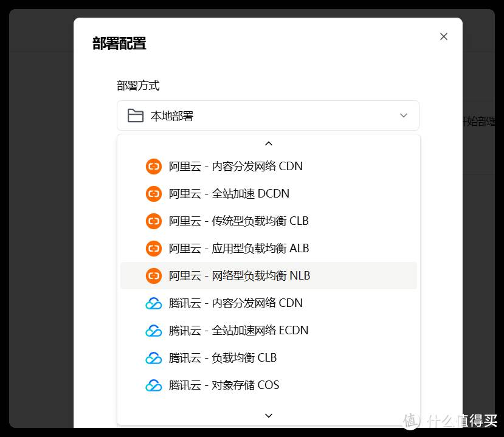Click Aliyun icon beside 传统型负载均衡 CLB
This screenshot has width=504, height=437.
(x=154, y=221)
